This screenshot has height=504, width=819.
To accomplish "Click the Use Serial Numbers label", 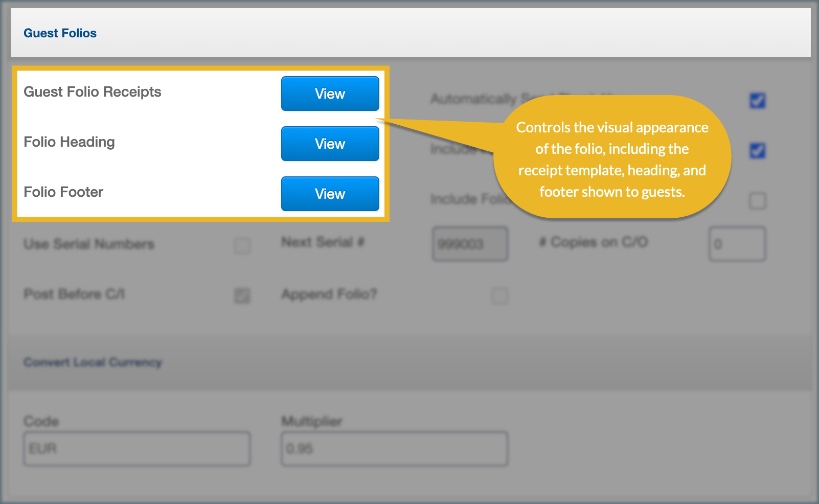I will 89,244.
